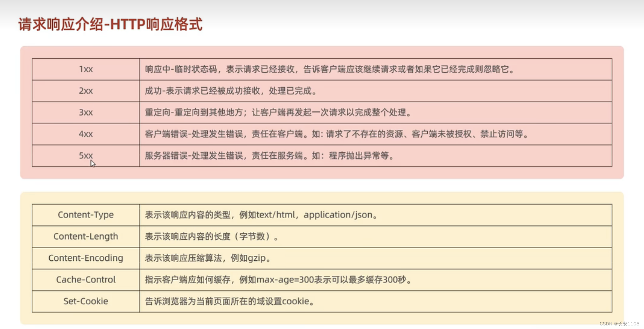The width and height of the screenshot is (644, 329).
Task: Click the 表示该响应压缩算法，例如gzip text
Action: pyautogui.click(x=208, y=258)
